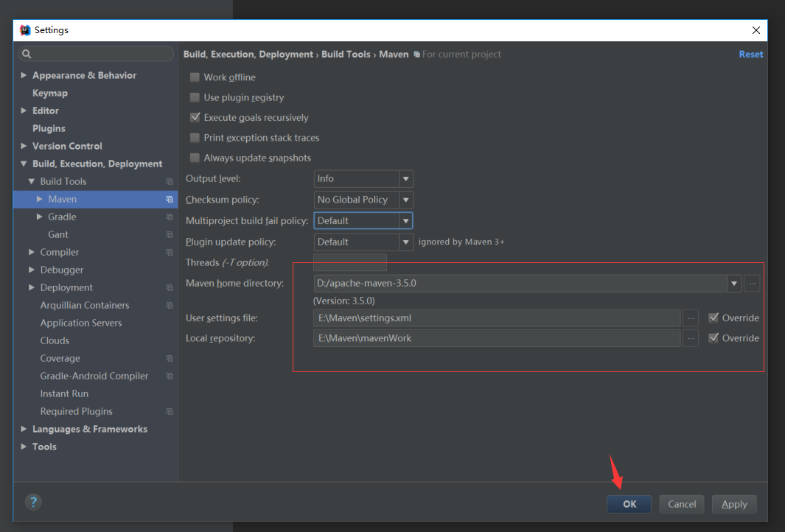The image size is (785, 532).
Task: Select Gant under Build Tools
Action: pyautogui.click(x=58, y=234)
